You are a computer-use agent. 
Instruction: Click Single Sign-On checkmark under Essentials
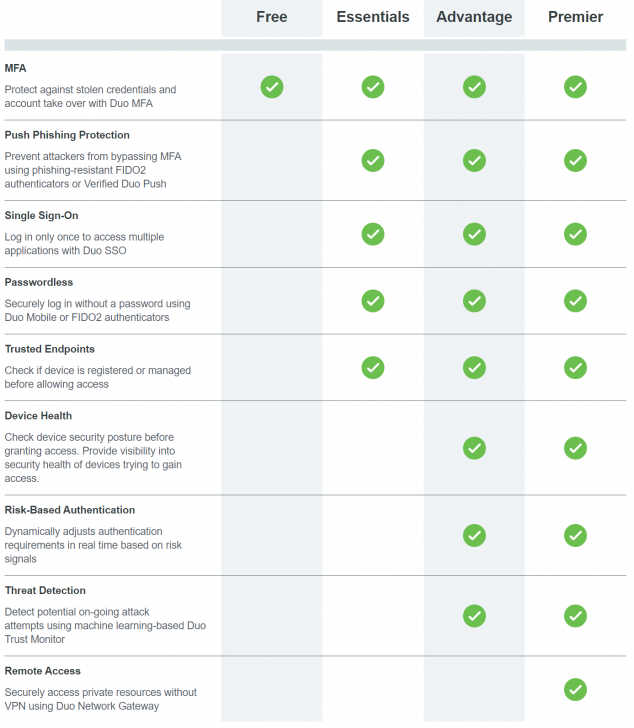coord(373,234)
